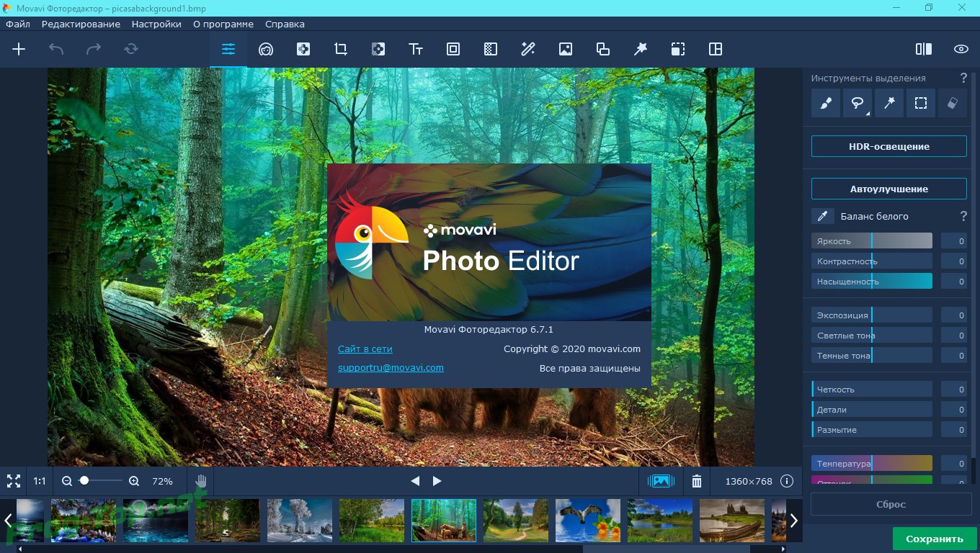
Task: Delete image using the trash icon
Action: [697, 481]
